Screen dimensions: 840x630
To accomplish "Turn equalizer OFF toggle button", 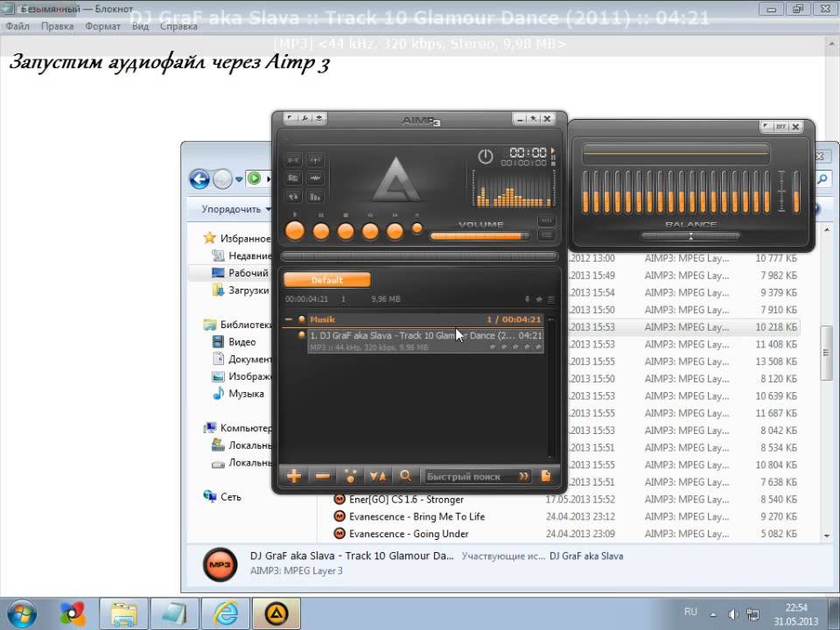I will (x=781, y=126).
